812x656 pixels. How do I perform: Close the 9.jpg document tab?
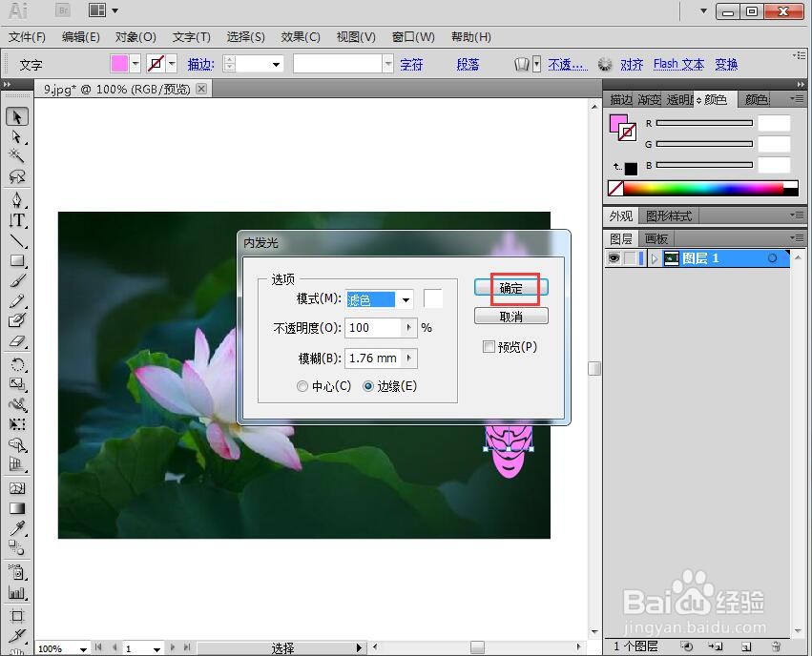(201, 89)
